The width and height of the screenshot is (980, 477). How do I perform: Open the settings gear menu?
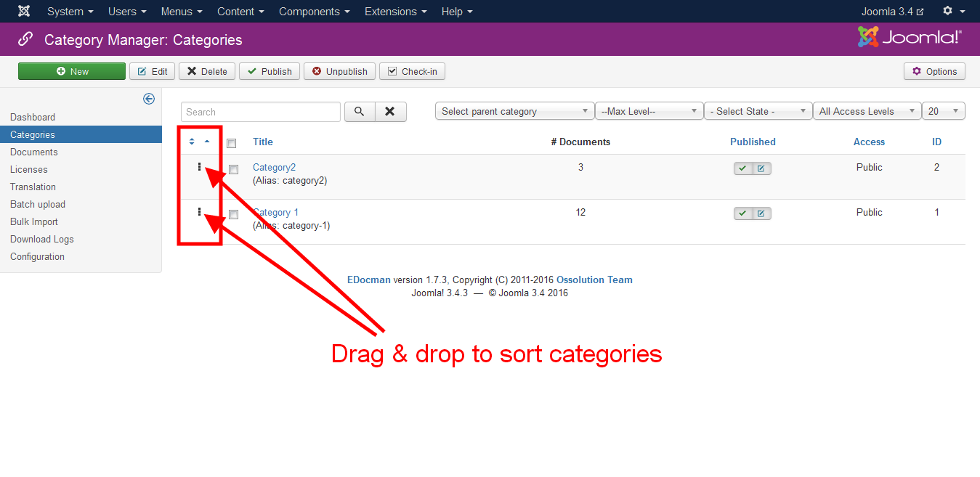[x=952, y=11]
